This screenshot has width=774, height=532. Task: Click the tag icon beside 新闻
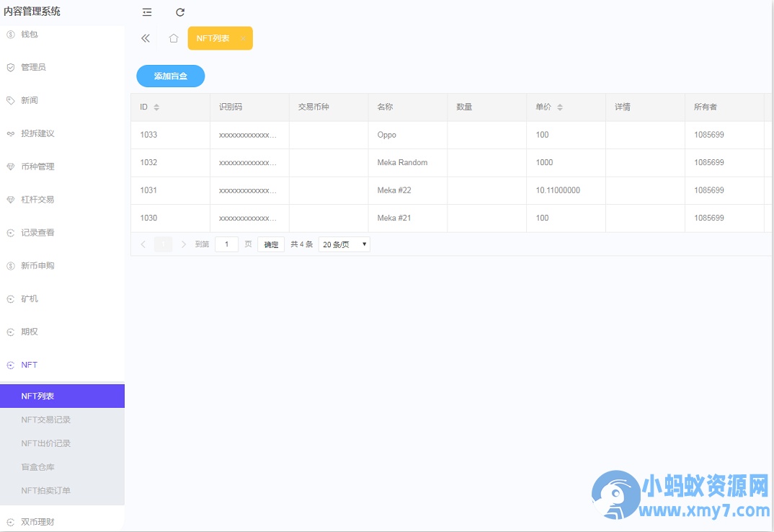(x=10, y=100)
